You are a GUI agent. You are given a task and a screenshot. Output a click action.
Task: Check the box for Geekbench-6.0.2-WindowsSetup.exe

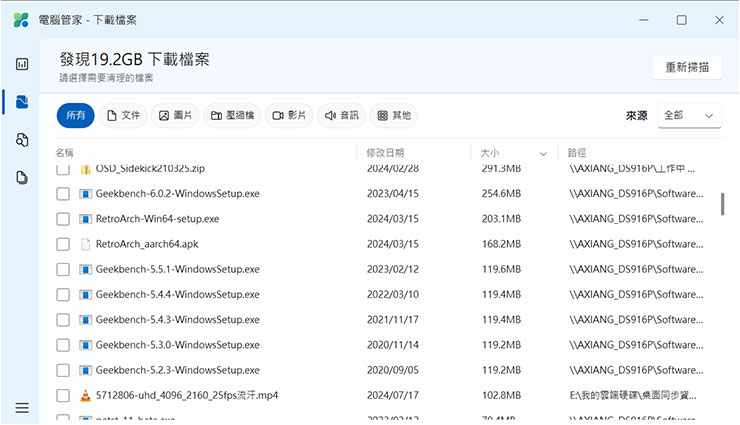click(x=63, y=194)
